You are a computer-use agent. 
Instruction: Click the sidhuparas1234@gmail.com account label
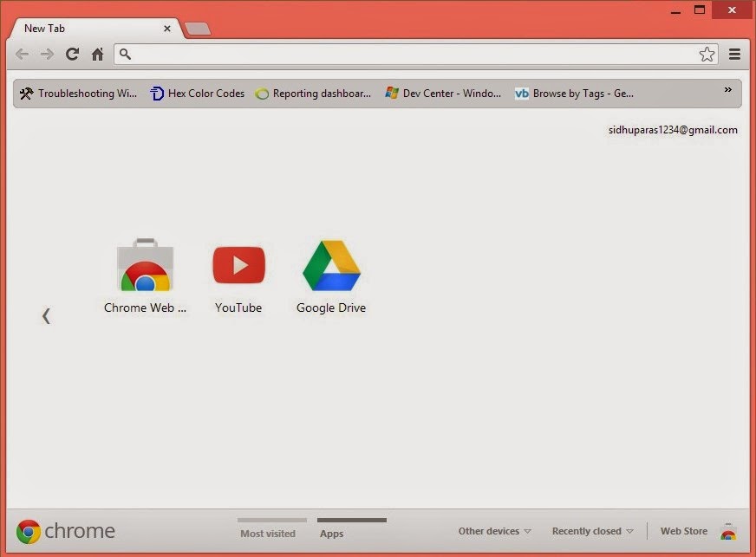[673, 130]
